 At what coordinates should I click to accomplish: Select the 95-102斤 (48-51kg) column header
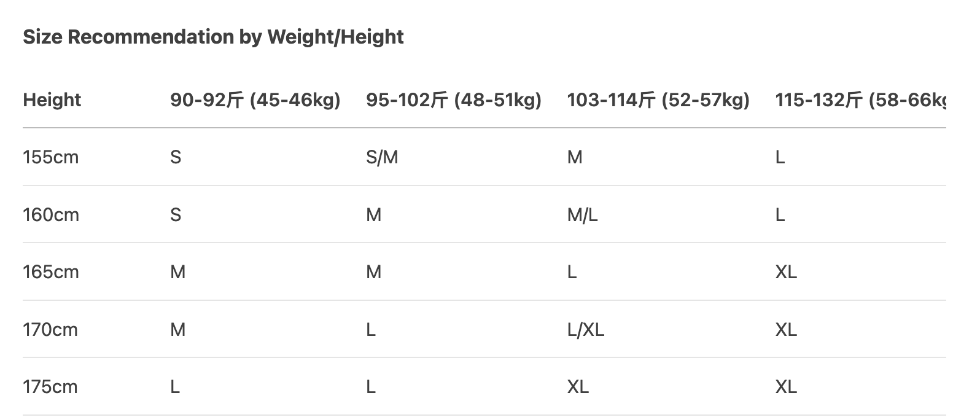tap(453, 99)
